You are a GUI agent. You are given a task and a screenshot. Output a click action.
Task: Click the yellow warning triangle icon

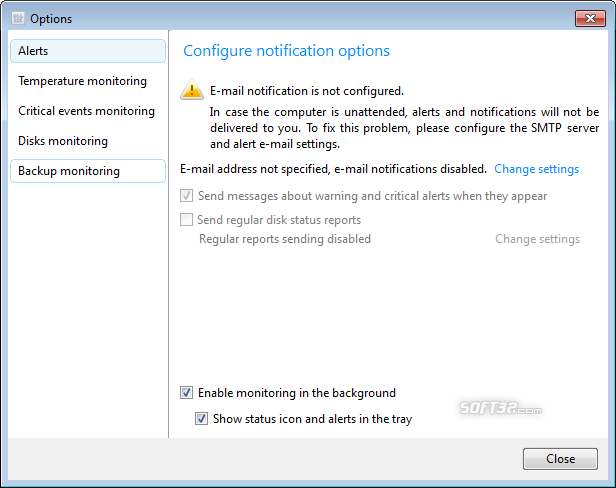192,89
